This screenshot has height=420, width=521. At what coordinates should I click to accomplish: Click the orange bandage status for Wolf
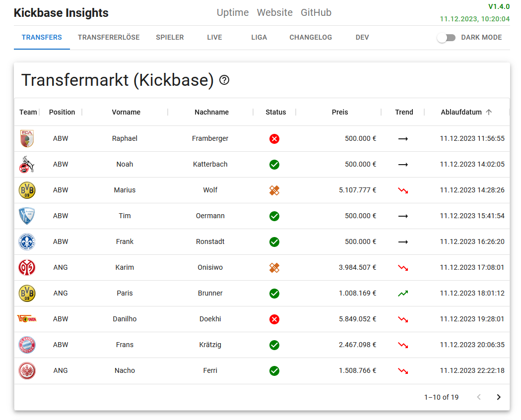tap(274, 190)
